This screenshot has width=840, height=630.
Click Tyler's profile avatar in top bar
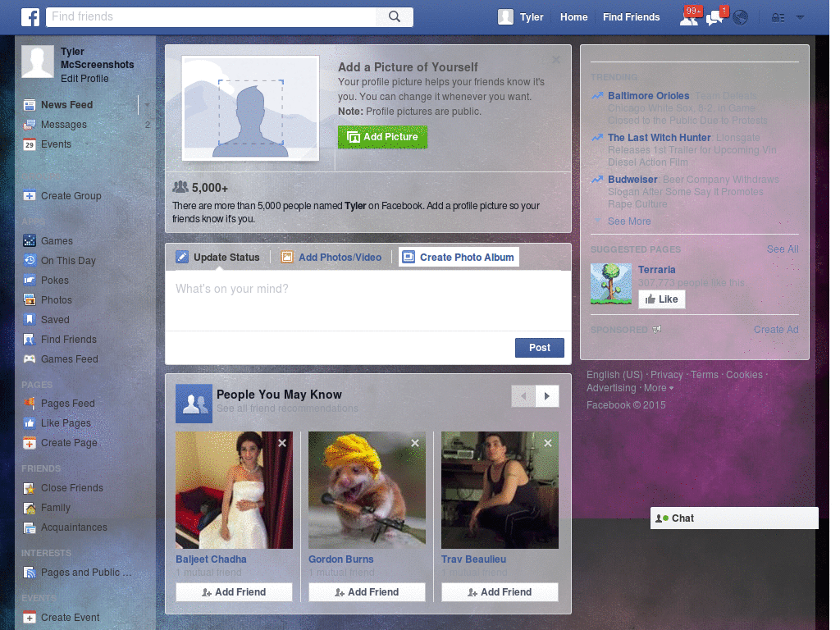(505, 17)
